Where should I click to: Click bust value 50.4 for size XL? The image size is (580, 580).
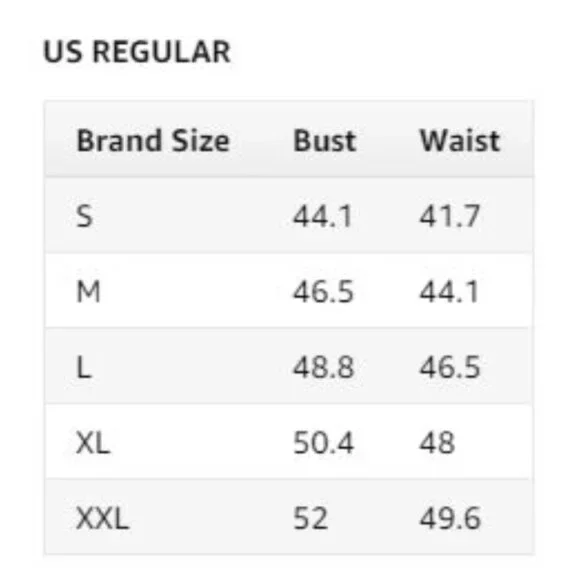coord(324,443)
